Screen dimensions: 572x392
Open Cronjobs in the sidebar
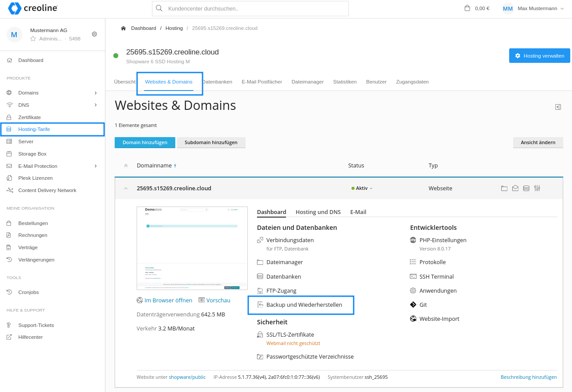[29, 292]
